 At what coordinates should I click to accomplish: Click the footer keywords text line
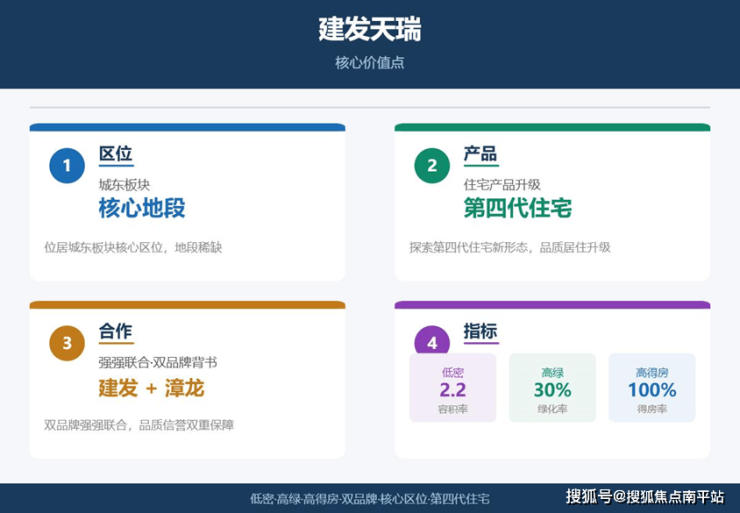point(370,498)
